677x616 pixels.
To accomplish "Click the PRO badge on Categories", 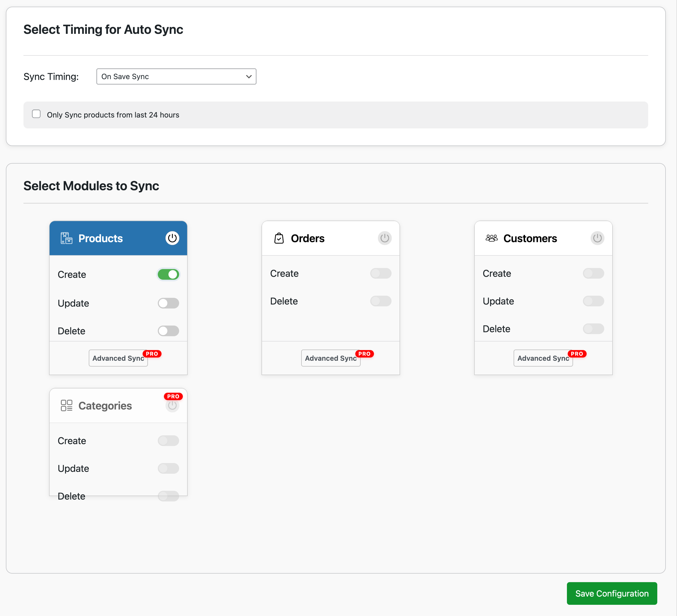I will point(173,396).
